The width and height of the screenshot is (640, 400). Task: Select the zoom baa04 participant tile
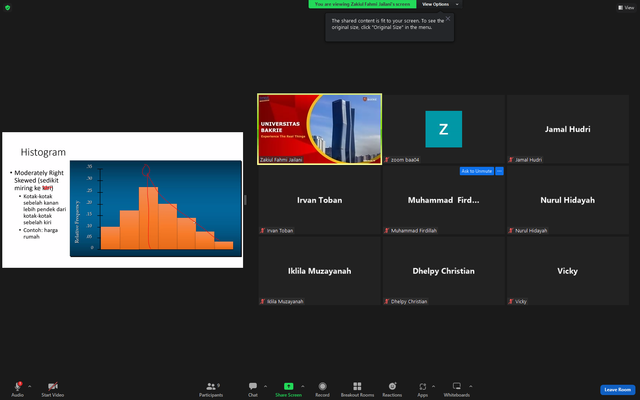[444, 129]
